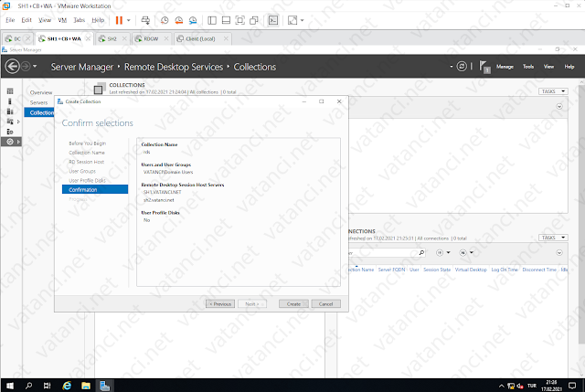Switch to the SH2 virtual machine tab
This screenshot has height=392, width=585.
[110, 38]
